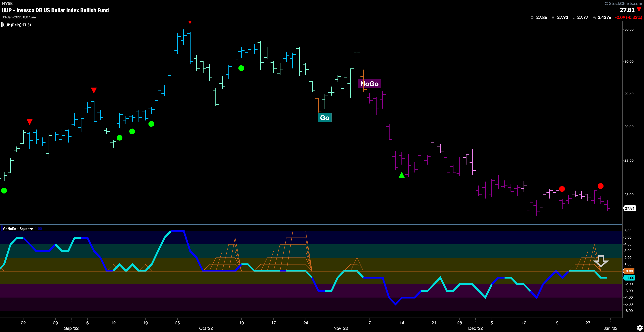Open the settings gear icon

pyautogui.click(x=639, y=327)
